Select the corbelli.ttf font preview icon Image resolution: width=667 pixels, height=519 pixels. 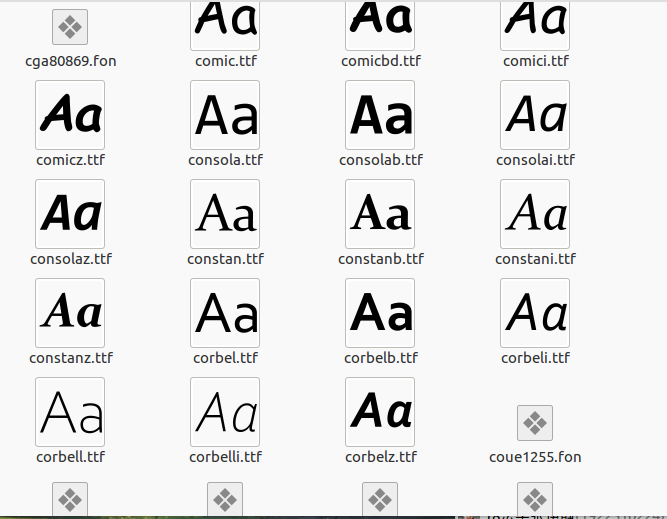tap(225, 412)
